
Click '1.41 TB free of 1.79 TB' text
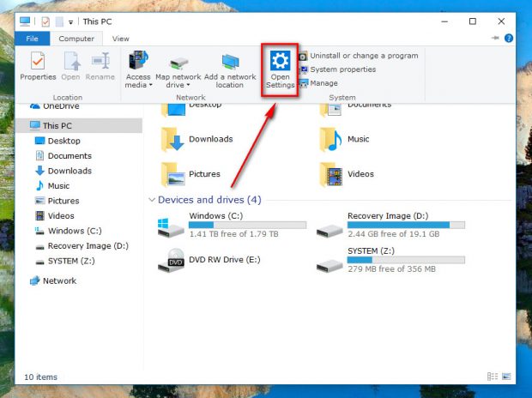233,234
